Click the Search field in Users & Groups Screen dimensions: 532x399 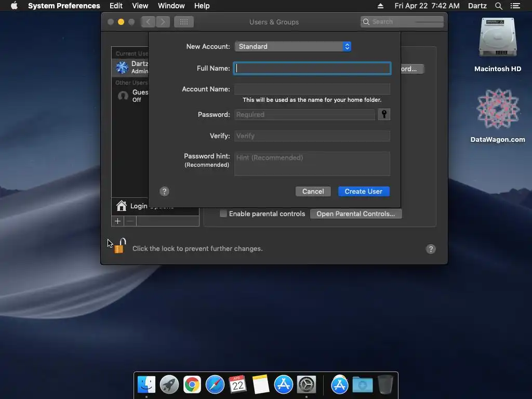[402, 22]
